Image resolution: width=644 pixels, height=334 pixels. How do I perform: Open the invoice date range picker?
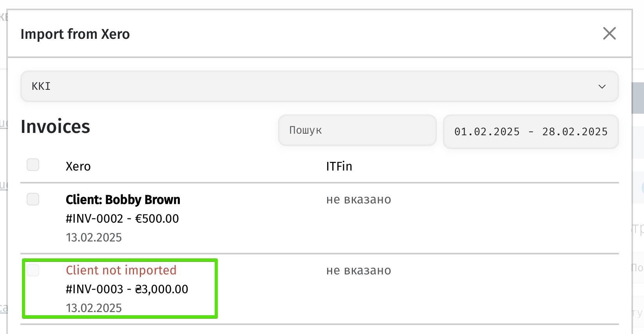(530, 132)
